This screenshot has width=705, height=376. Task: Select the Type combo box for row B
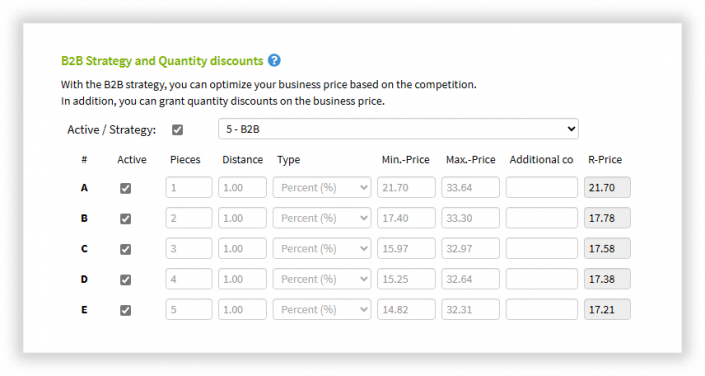(x=322, y=218)
